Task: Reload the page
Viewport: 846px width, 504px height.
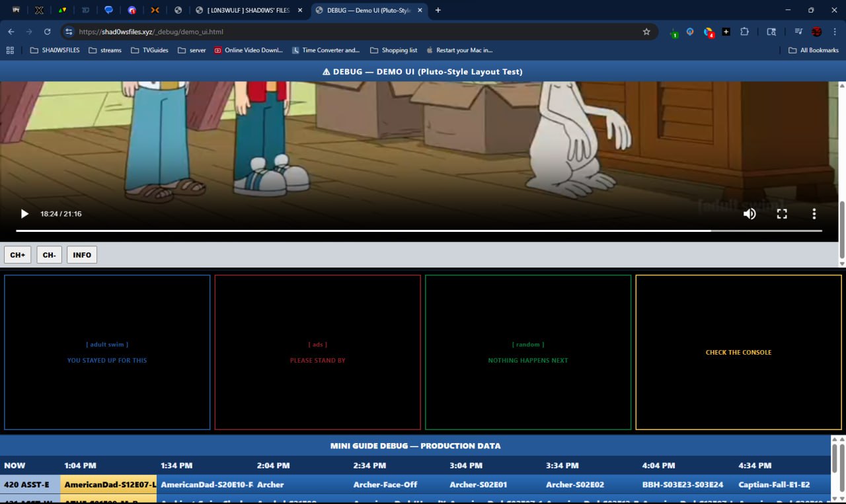Action: pyautogui.click(x=47, y=32)
